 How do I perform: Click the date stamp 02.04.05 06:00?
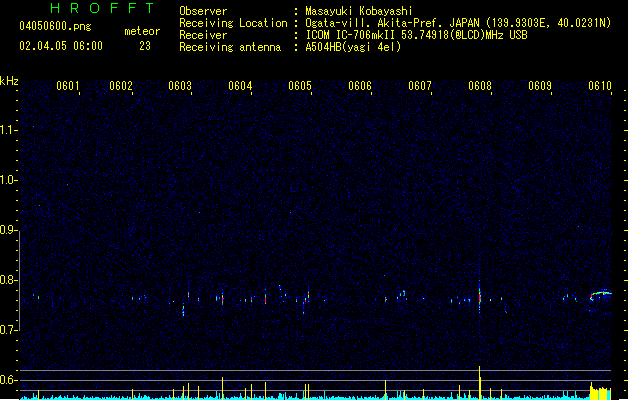[61, 46]
